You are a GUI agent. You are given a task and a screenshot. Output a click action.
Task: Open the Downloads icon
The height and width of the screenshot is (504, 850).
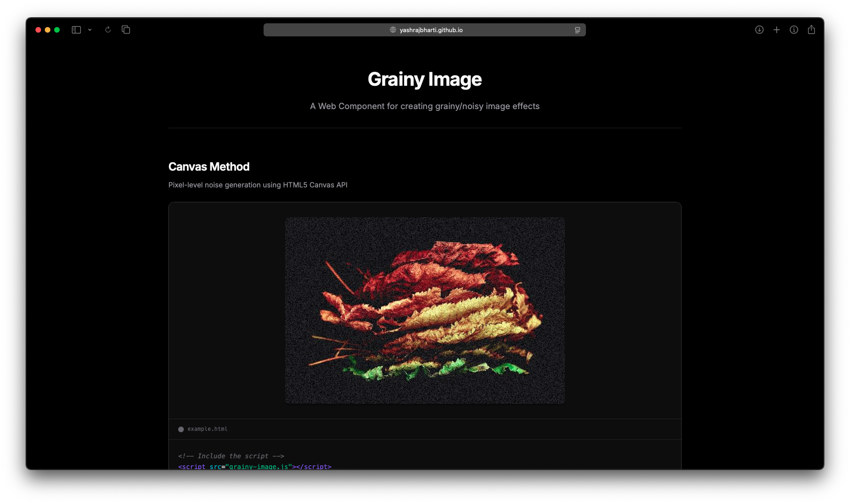click(759, 30)
